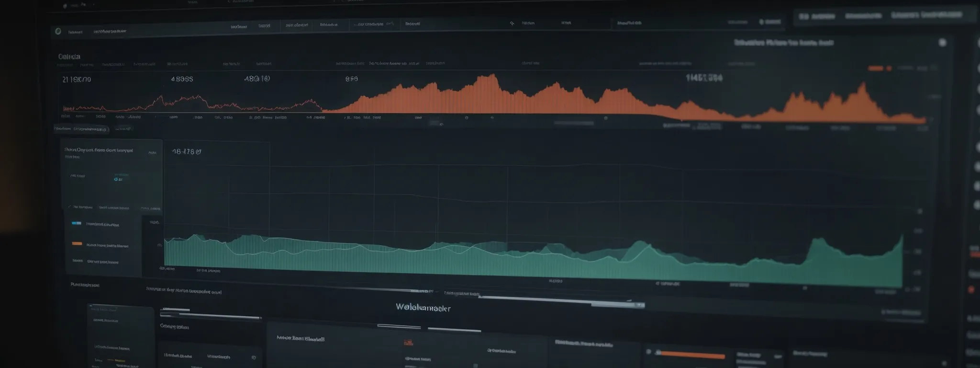This screenshot has height=368, width=980.
Task: Select the cyan radio circle in the left panel
Action: [117, 179]
